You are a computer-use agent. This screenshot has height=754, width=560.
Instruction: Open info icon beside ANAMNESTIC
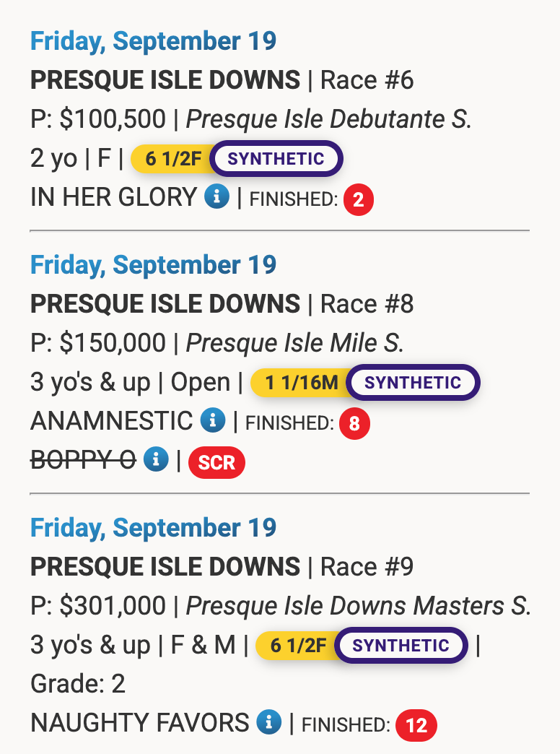213,420
